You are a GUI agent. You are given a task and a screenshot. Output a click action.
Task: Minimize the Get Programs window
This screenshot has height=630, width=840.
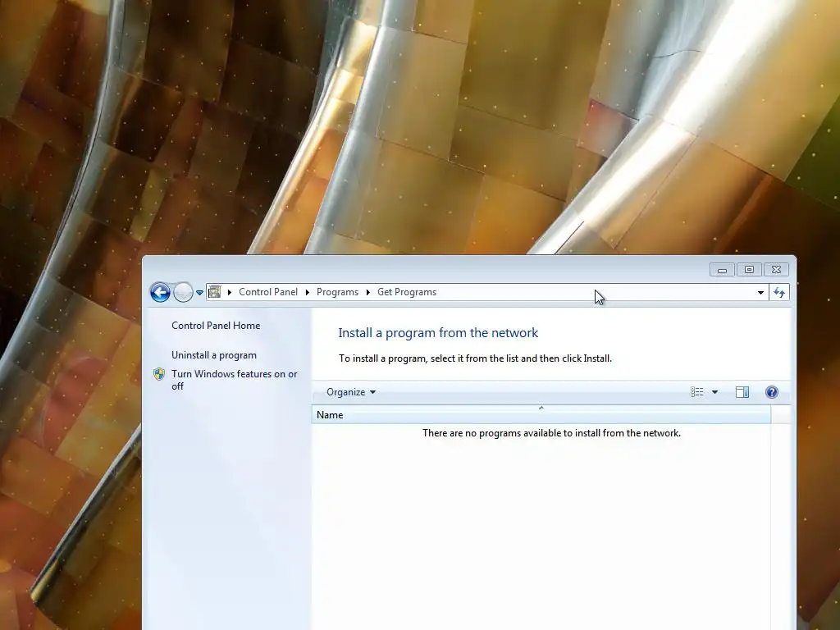click(x=722, y=269)
